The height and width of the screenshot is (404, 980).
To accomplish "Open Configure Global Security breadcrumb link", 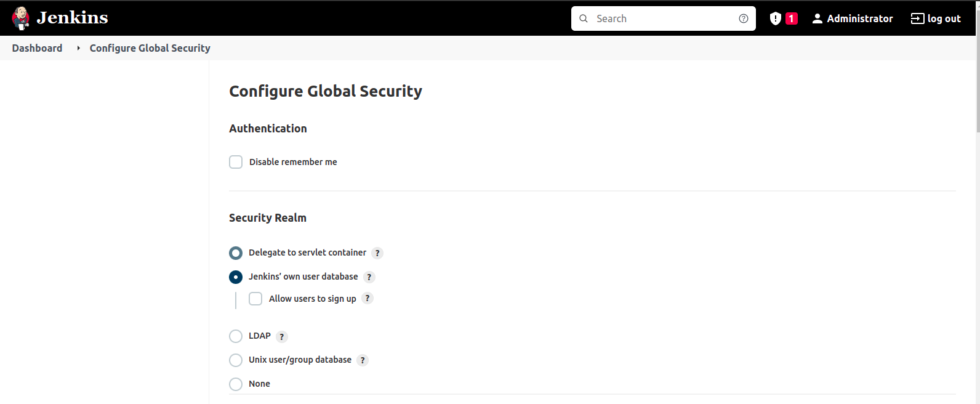I will click(x=150, y=48).
